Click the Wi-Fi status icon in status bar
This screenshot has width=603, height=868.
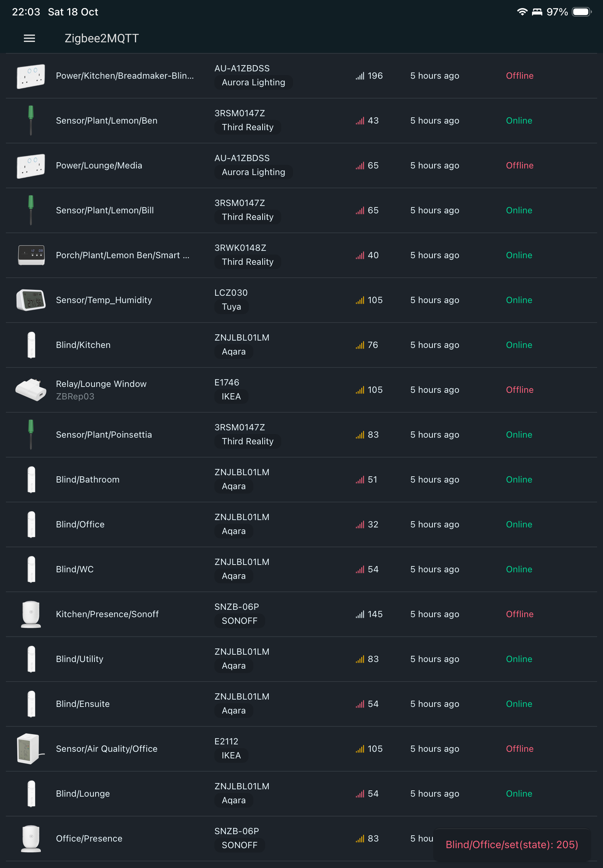[x=522, y=12]
